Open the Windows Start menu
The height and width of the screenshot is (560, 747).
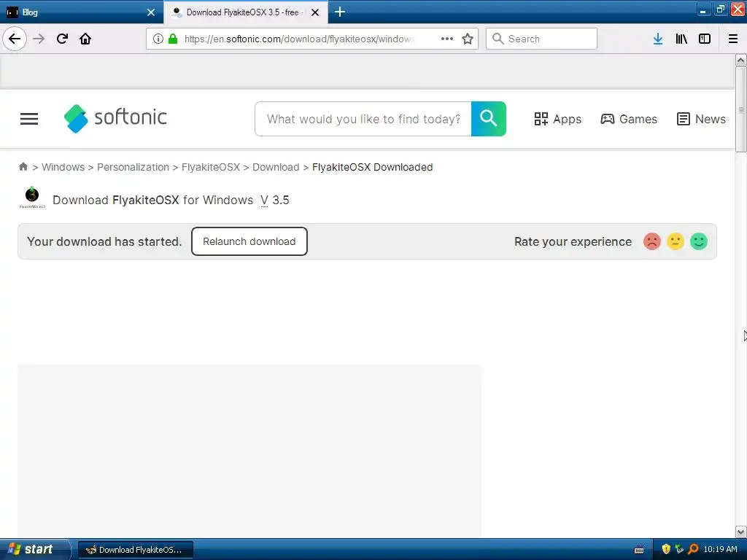pyautogui.click(x=34, y=550)
